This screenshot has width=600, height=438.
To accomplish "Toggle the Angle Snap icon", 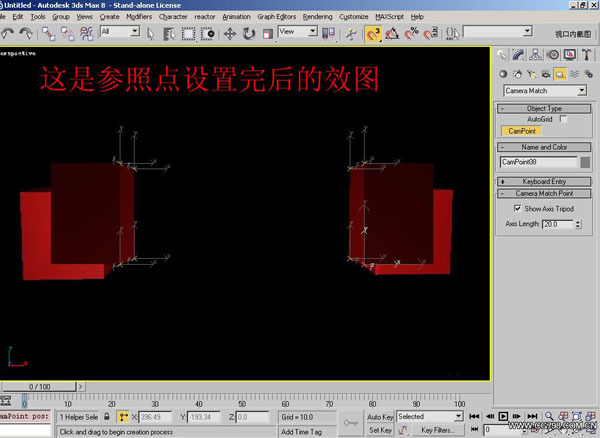I will (x=392, y=34).
